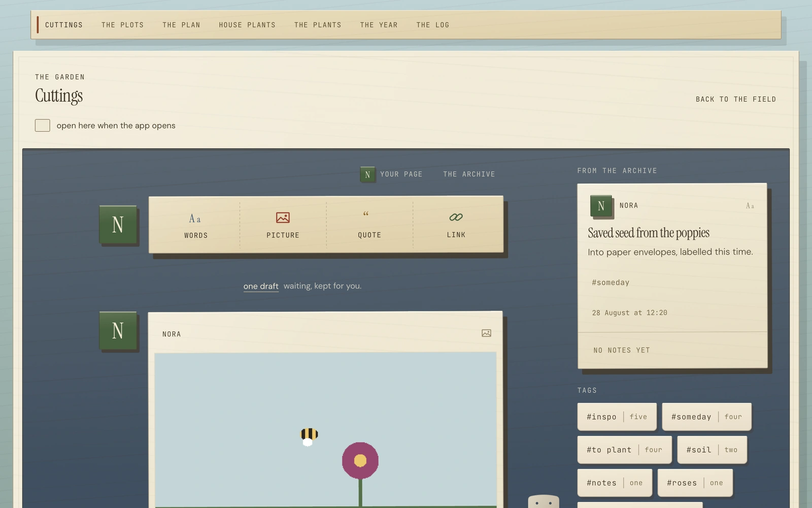Image resolution: width=812 pixels, height=508 pixels.
Task: Open the one draft link
Action: point(261,286)
